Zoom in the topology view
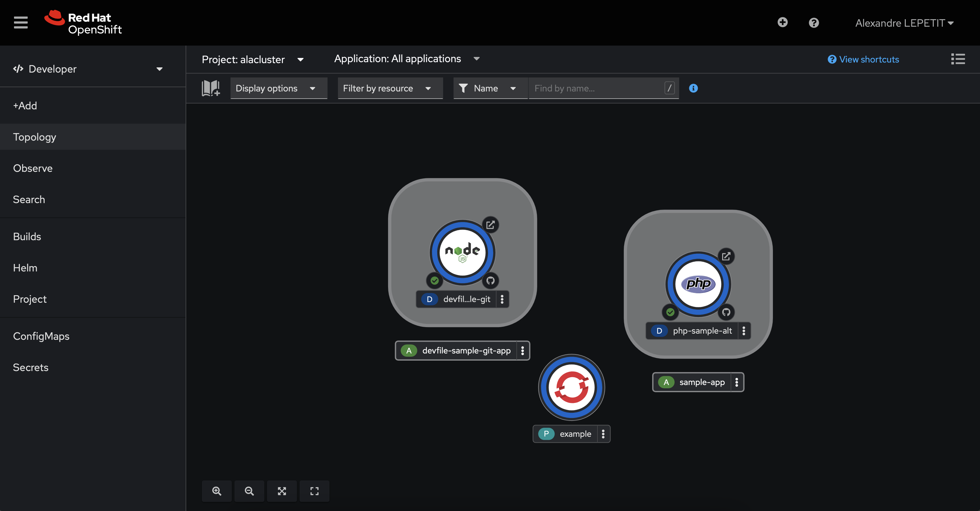Screen dimensions: 980x511 217,491
